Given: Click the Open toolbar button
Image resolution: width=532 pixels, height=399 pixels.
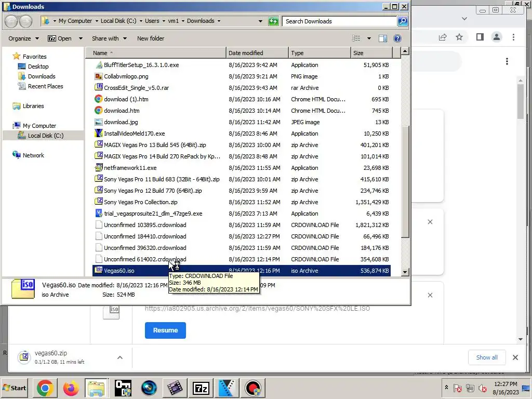Looking at the screenshot, I should click(x=60, y=38).
